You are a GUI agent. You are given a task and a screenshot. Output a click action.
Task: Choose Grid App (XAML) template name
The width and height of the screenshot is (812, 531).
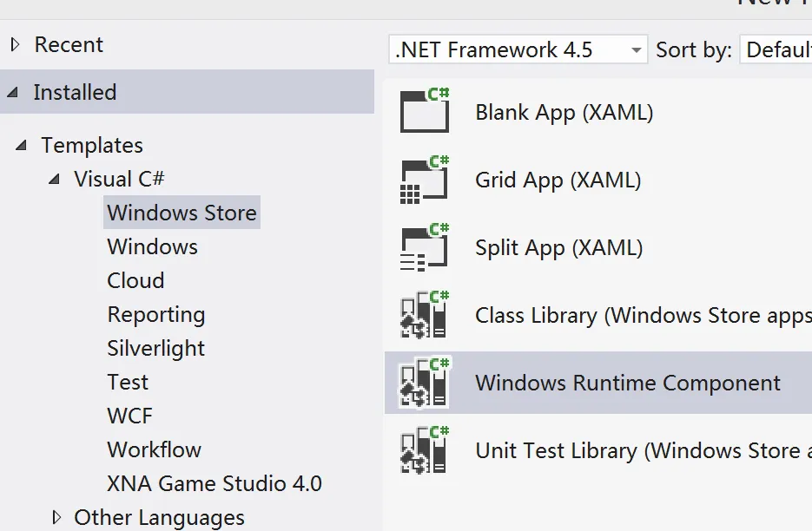[558, 180]
